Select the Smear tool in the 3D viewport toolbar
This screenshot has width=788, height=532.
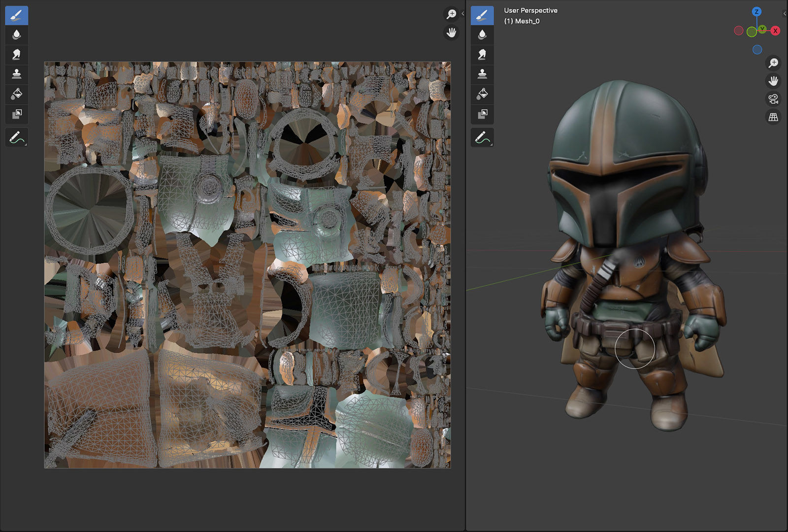tap(482, 55)
